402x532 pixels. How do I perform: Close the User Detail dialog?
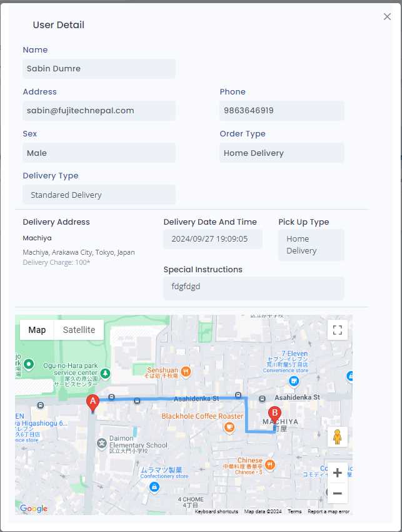387,17
